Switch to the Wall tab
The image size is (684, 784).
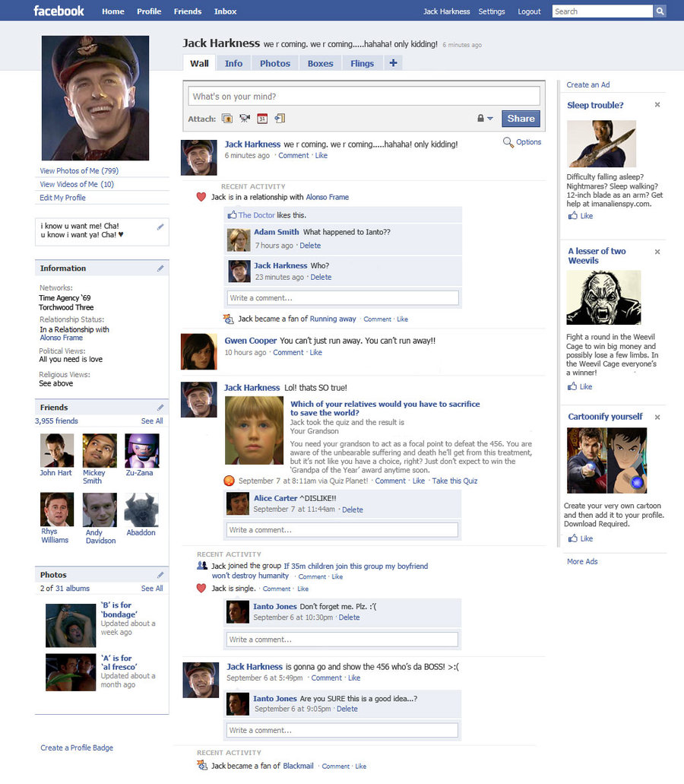click(x=199, y=64)
